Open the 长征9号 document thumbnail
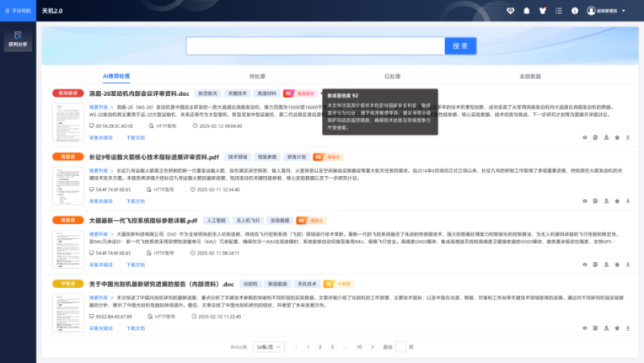 pos(67,185)
